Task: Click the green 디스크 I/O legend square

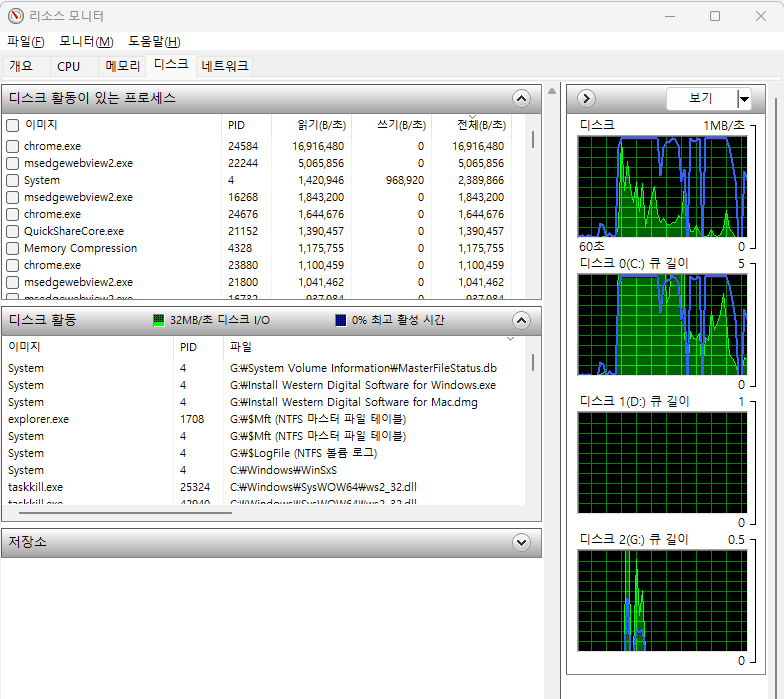Action: pyautogui.click(x=158, y=320)
